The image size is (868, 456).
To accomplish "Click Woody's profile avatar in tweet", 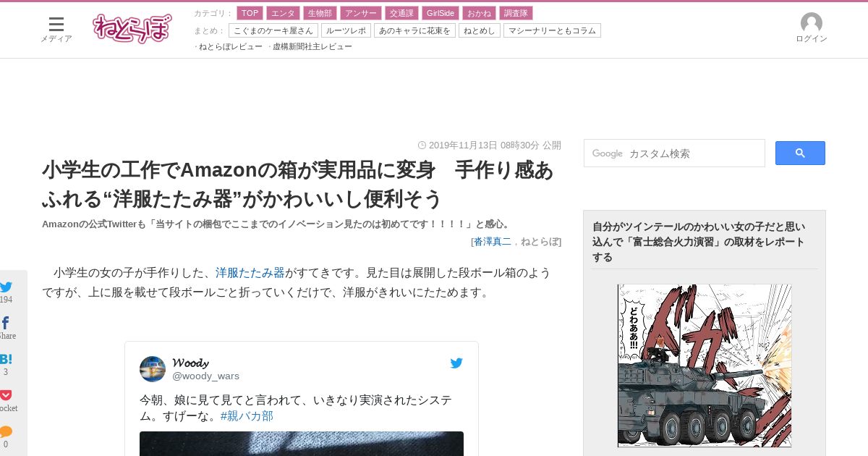I will tap(153, 369).
